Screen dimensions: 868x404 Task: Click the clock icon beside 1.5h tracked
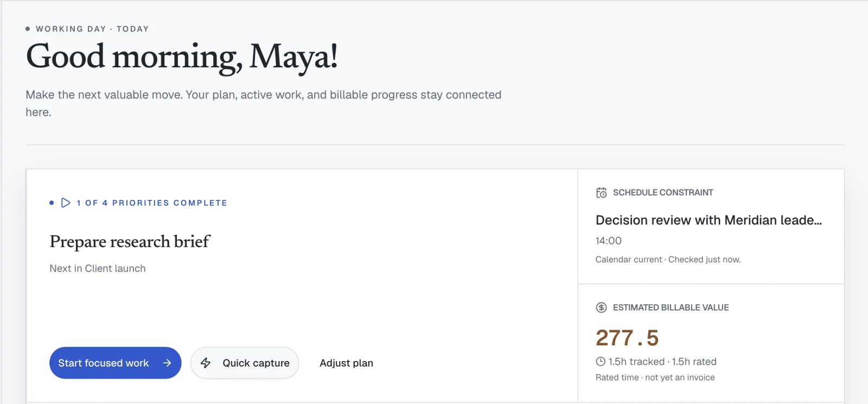(x=601, y=362)
